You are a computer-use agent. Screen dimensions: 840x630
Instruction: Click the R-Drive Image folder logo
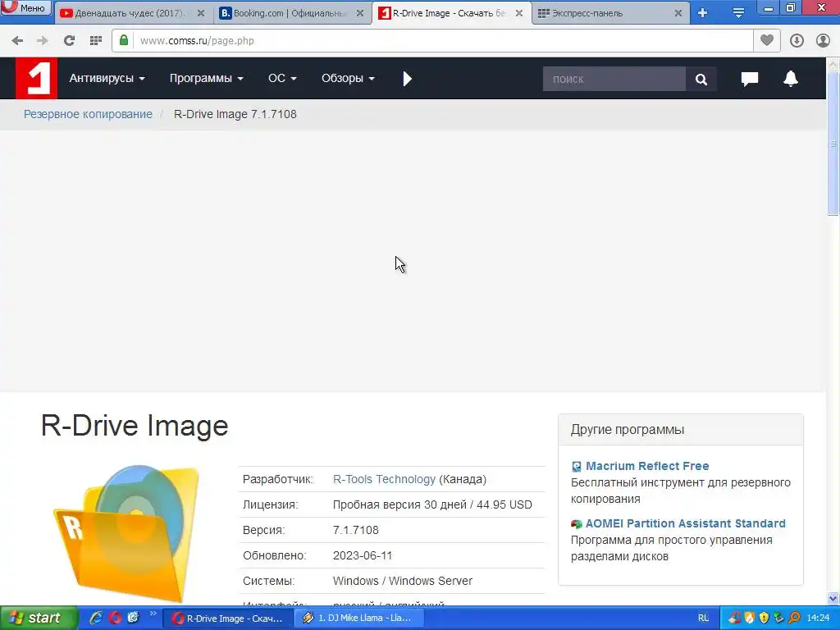127,533
